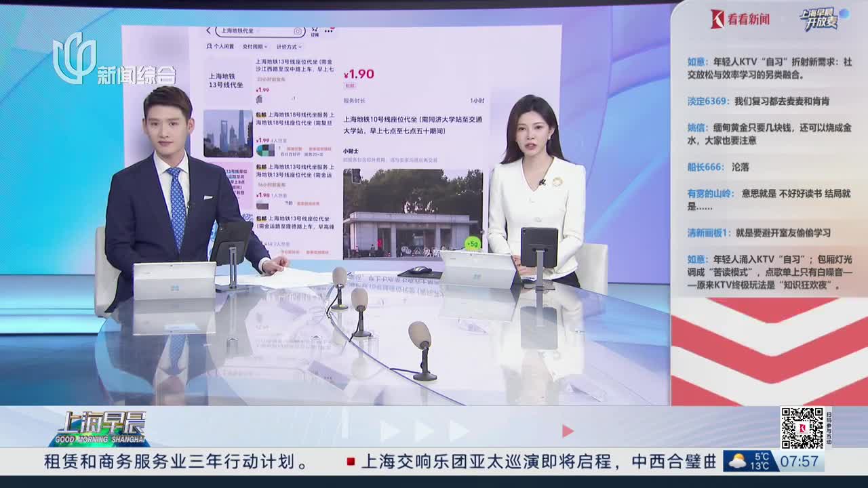Click the Good Morning Shanghai program logo
Image resolution: width=868 pixels, height=488 pixels.
tap(100, 428)
